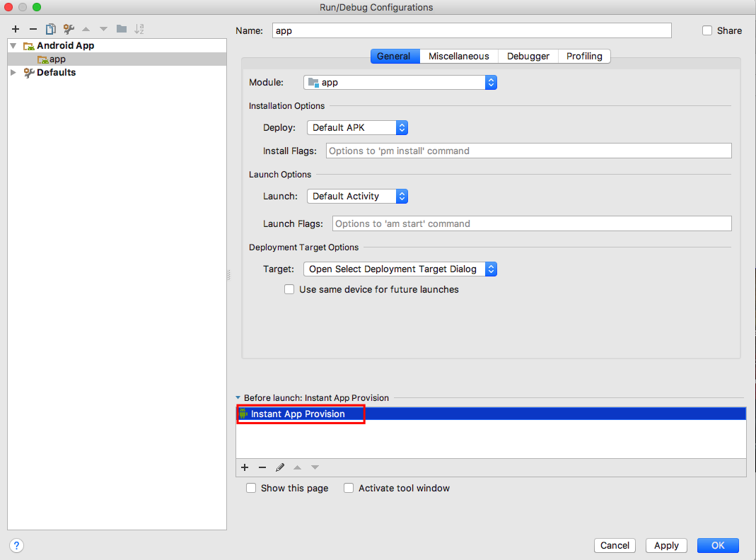Select the app configuration in the tree
Viewport: 756px width, 560px height.
coord(117,59)
